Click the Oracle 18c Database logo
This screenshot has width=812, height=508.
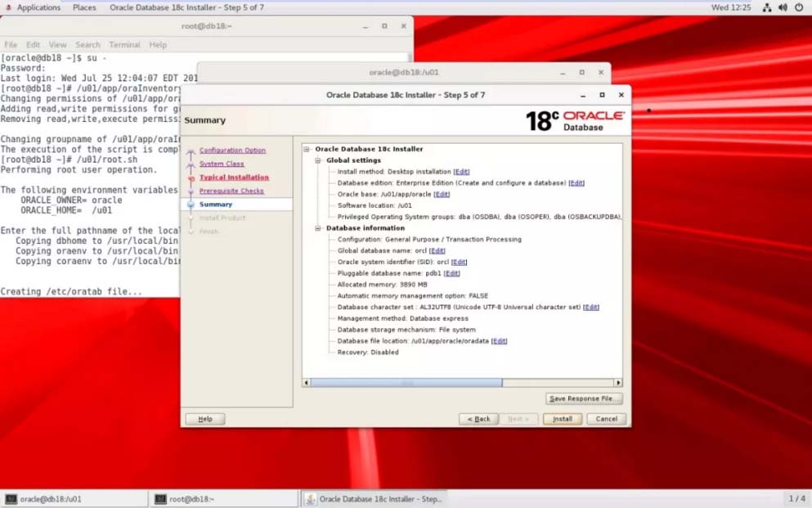tap(575, 121)
